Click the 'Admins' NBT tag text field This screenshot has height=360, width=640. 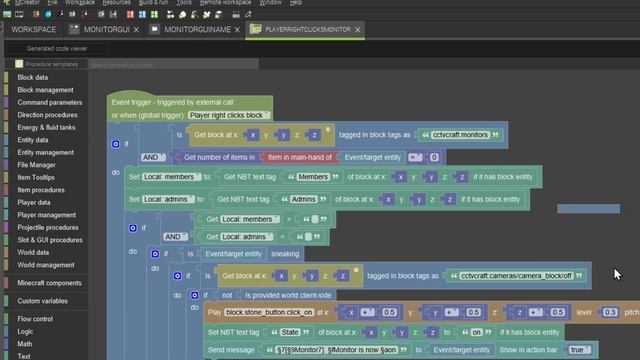click(304, 199)
